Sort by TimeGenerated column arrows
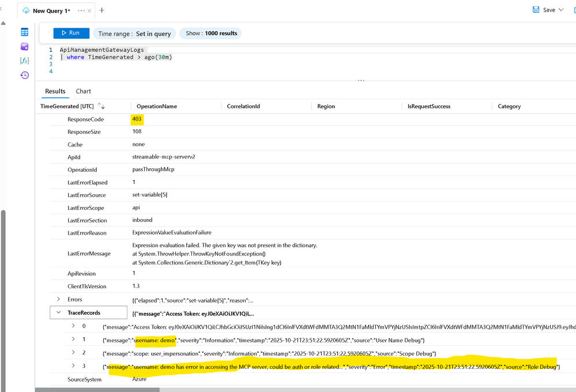 coord(101,106)
